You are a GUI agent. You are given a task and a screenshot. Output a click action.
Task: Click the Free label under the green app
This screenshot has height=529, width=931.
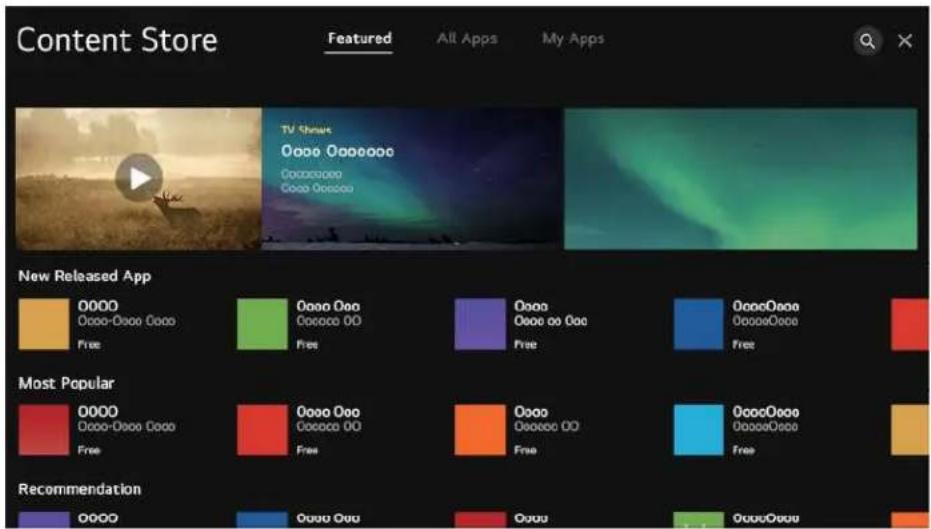coord(307,344)
